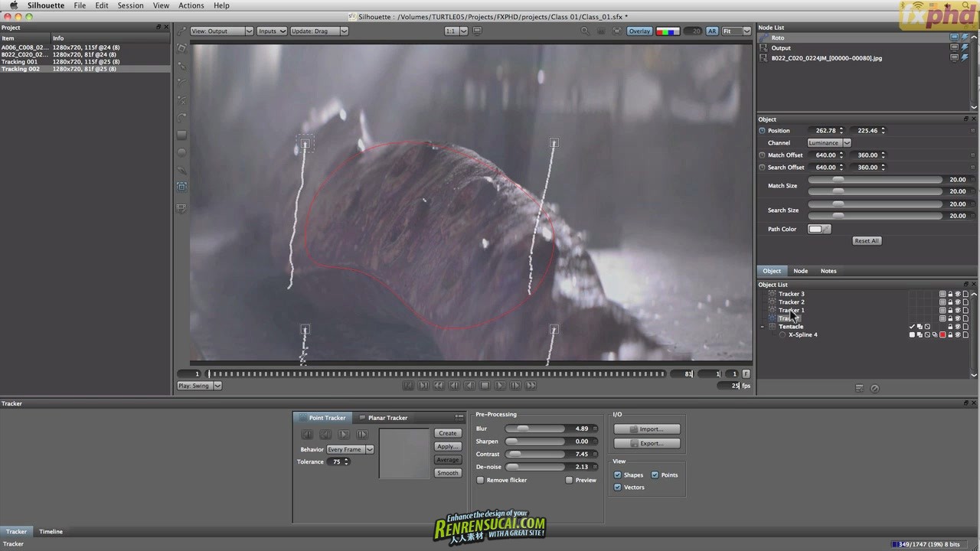The height and width of the screenshot is (551, 980).
Task: Open the Update: Drag dropdown
Action: [x=319, y=31]
